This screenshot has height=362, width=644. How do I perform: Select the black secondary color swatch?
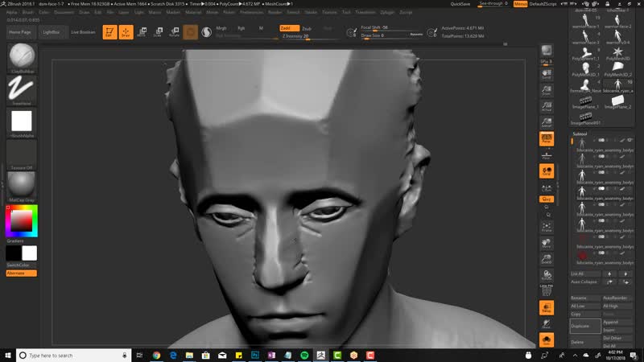point(14,253)
